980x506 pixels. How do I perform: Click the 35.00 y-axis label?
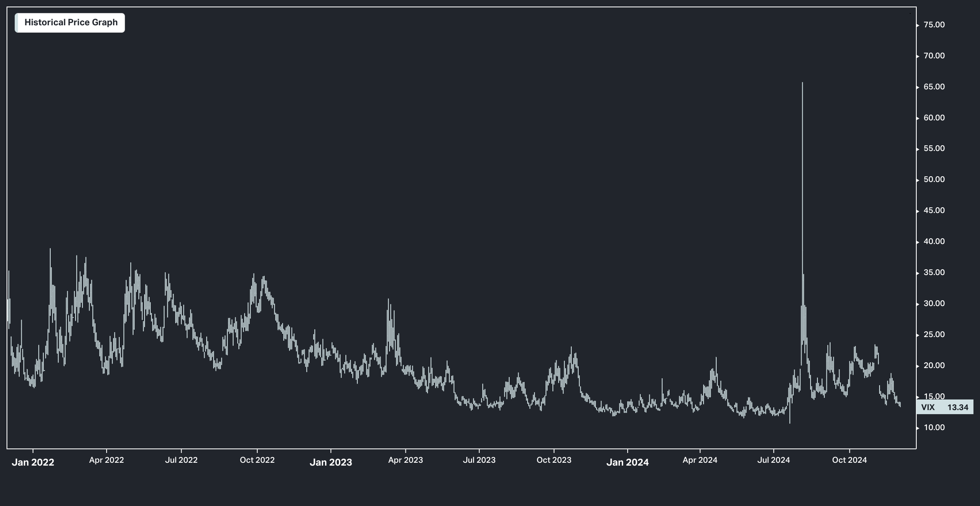coord(934,273)
